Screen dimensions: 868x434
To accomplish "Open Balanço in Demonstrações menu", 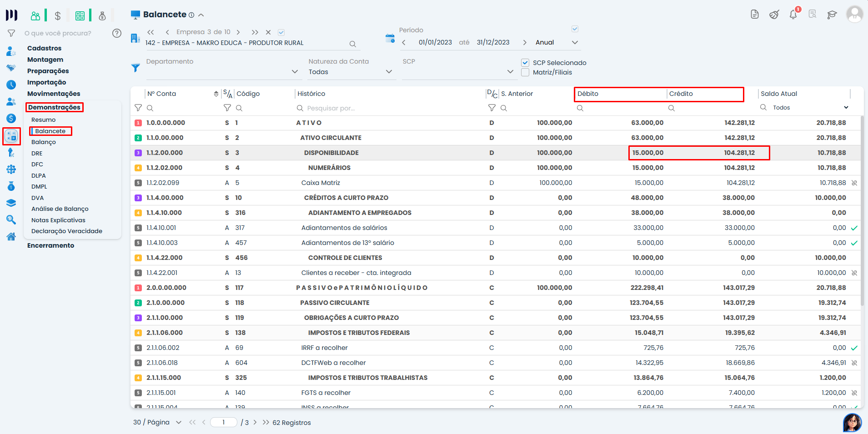I will point(44,142).
